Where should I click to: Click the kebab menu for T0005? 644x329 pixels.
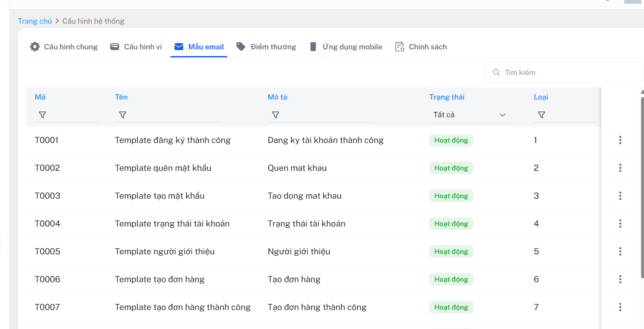point(620,251)
